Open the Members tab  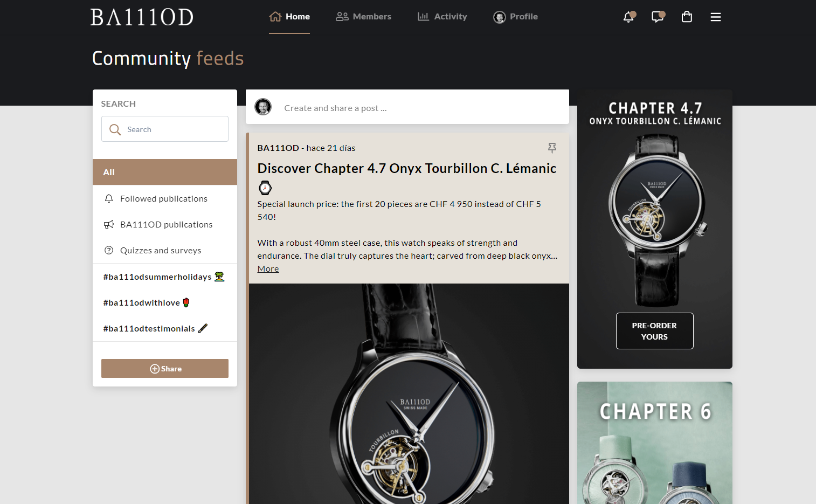point(364,17)
